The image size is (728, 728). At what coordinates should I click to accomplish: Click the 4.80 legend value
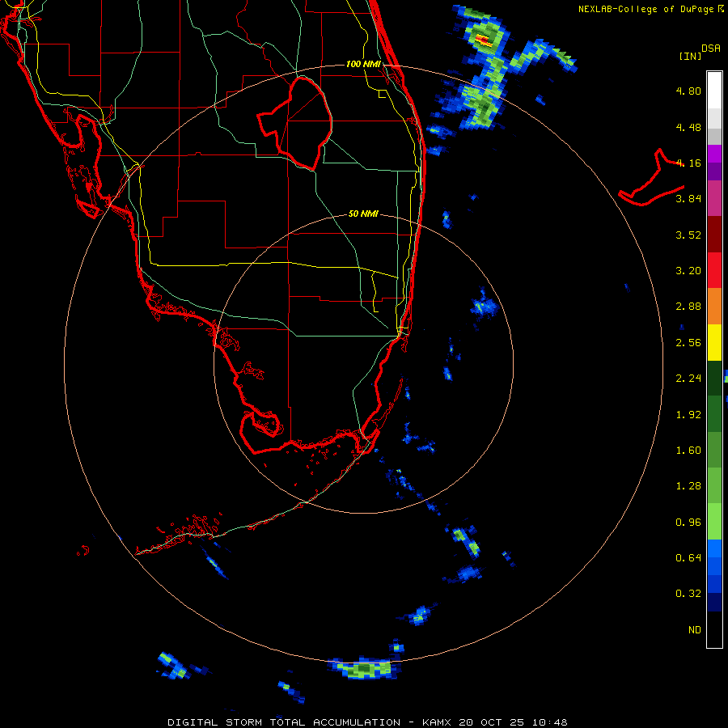(x=688, y=91)
